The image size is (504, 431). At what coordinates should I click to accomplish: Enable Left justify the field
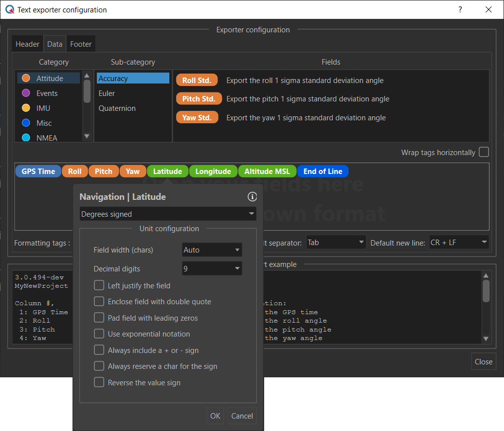coord(99,285)
